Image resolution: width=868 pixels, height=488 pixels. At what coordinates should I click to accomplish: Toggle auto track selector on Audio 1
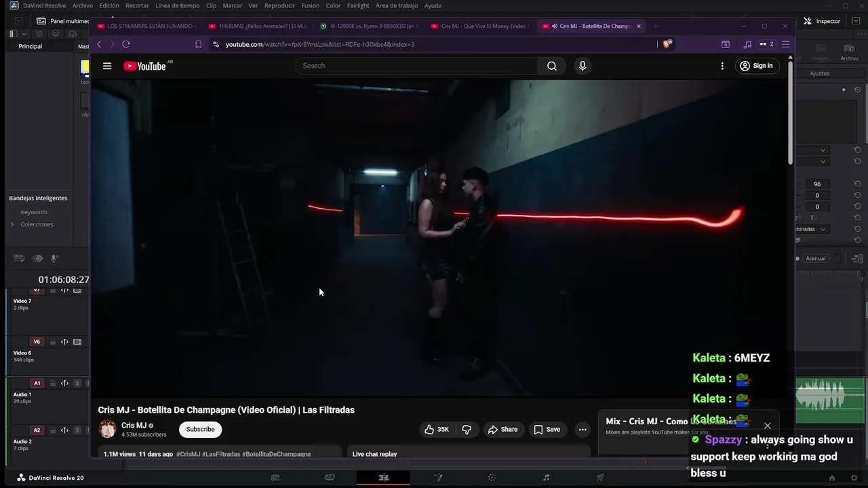pos(64,383)
